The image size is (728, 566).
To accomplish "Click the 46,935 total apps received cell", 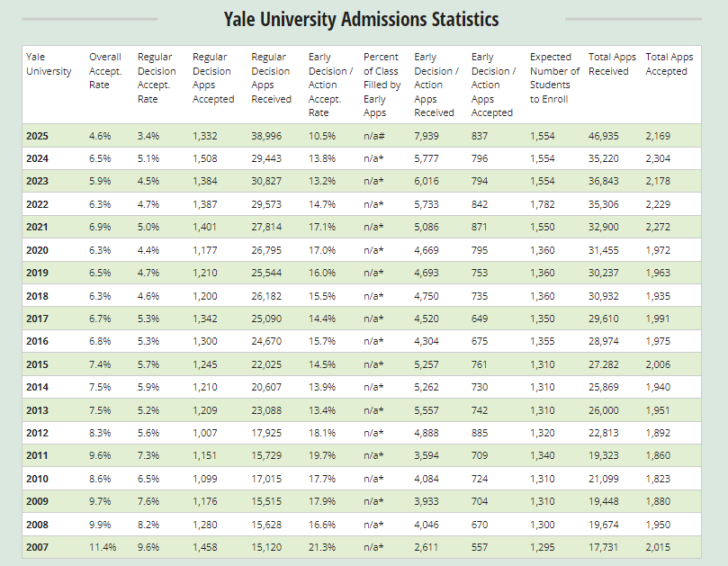I will pyautogui.click(x=607, y=136).
